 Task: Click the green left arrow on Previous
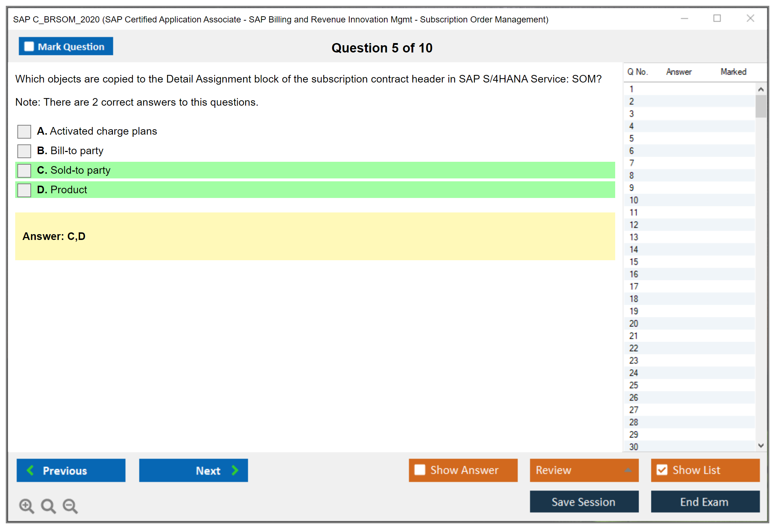(30, 470)
